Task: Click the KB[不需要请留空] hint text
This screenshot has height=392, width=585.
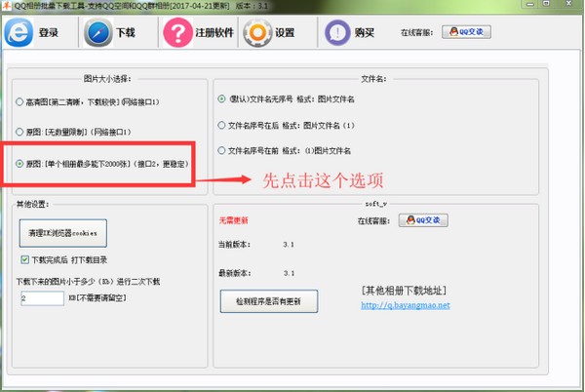Action: click(97, 298)
